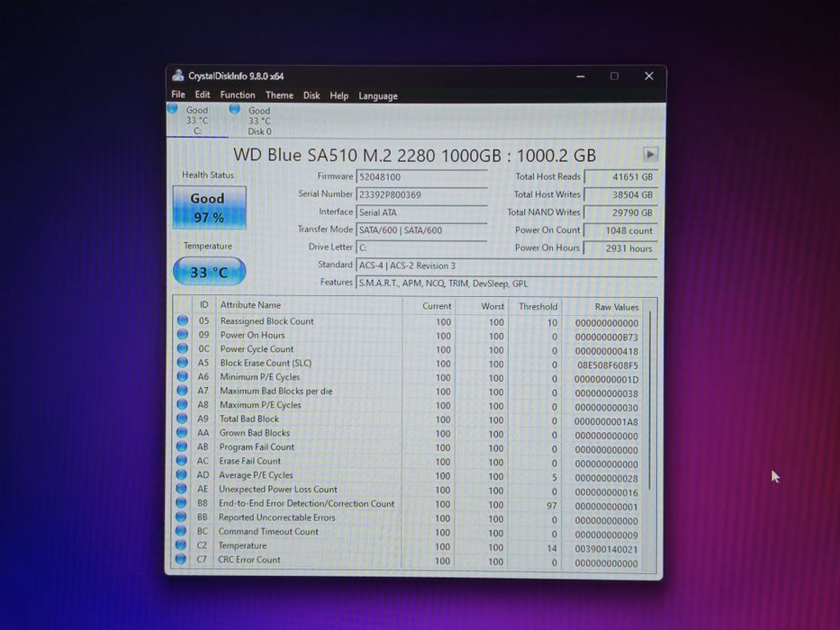Click status orb beside Minimum P/E Cycles
This screenshot has width=840, height=630.
coord(182,376)
